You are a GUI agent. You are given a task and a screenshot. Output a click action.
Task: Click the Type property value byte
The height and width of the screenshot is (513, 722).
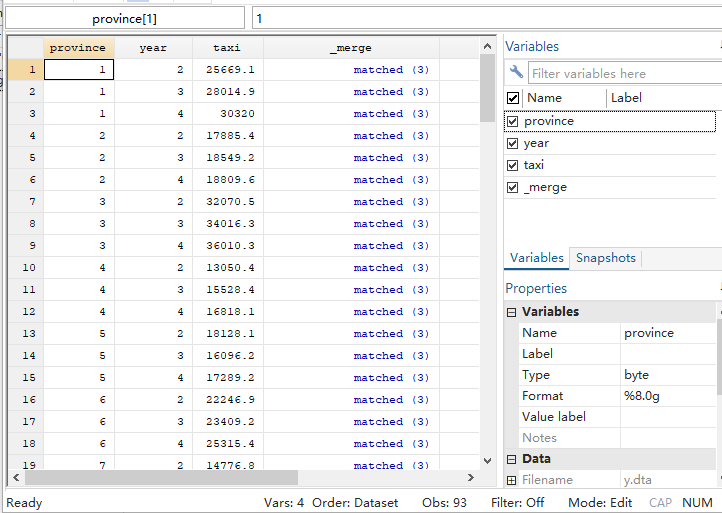[668, 375]
